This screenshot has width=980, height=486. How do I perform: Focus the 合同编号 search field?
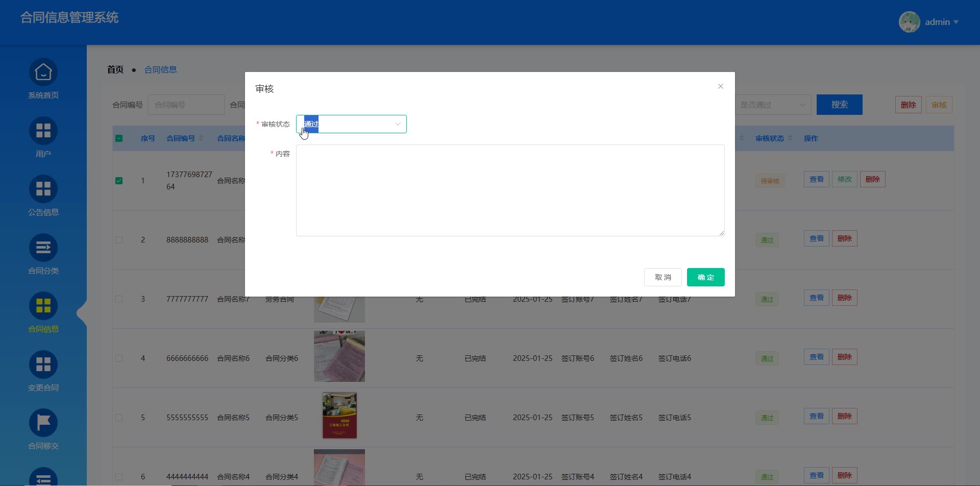click(x=186, y=105)
